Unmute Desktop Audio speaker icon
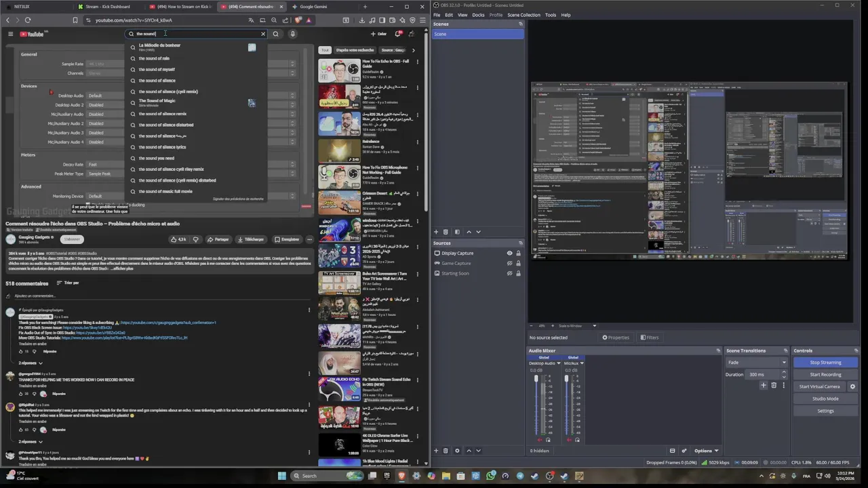 540,440
